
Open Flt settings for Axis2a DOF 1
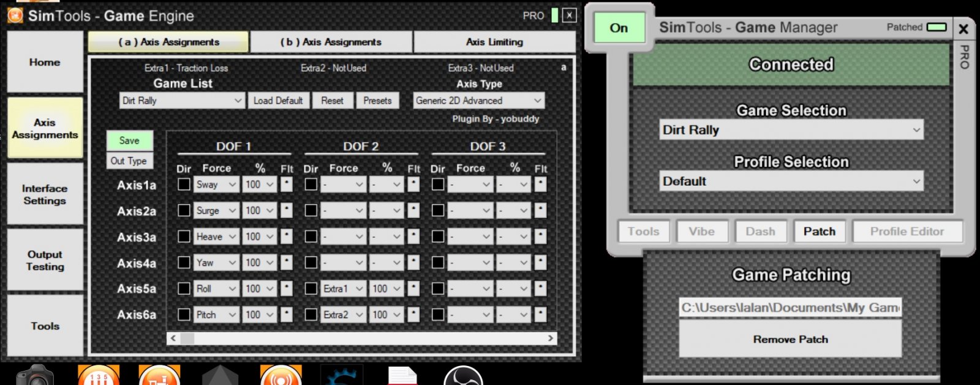[x=287, y=210]
